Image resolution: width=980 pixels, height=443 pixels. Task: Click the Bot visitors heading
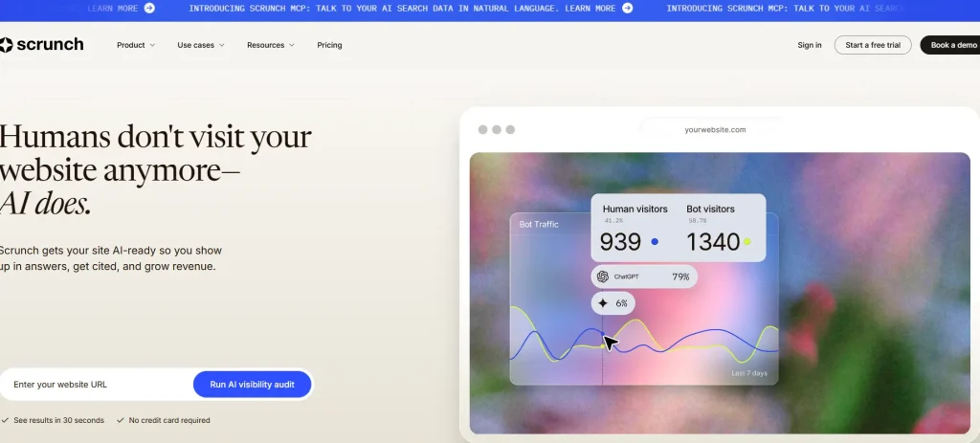tap(710, 209)
